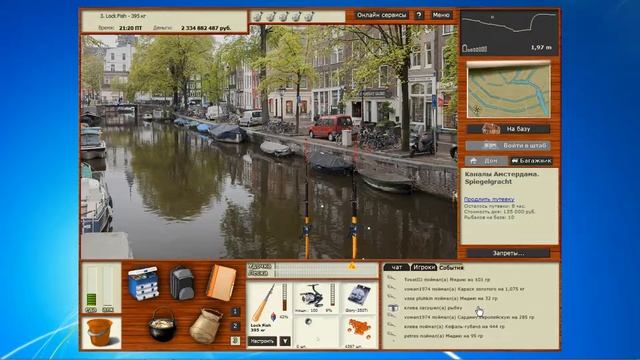Switch to the События tab

pos(451,267)
